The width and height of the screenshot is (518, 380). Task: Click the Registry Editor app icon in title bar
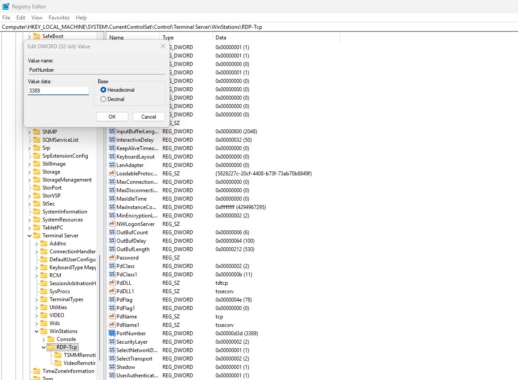pos(6,6)
